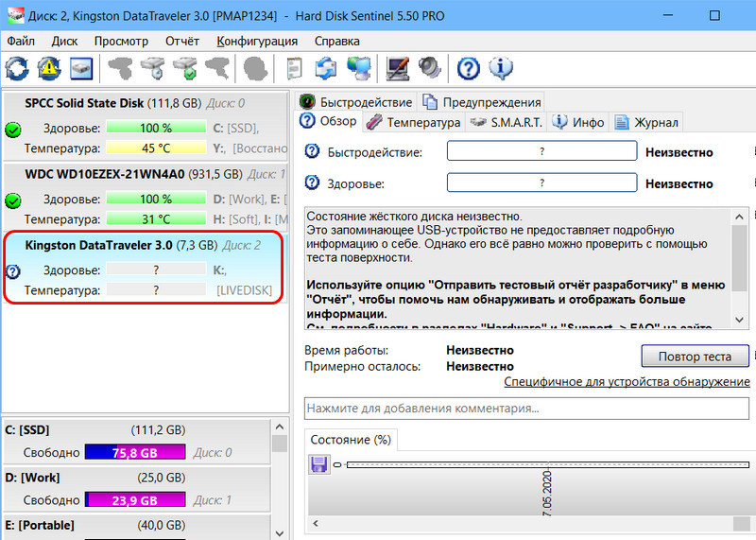
Task: Select the Состояние (%) graph tab
Action: (x=351, y=440)
